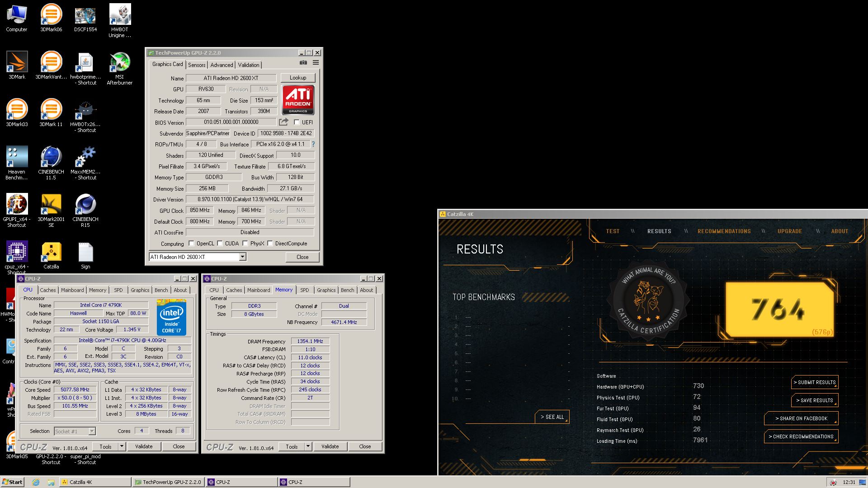
Task: Expand the GPU selector dropdown in GPU-Z
Action: (242, 257)
